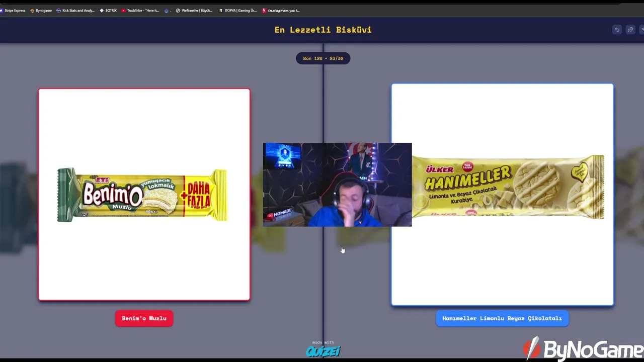The height and width of the screenshot is (362, 644).
Task: Select the Eti Benim'O Muzlu product image
Action: coord(144,195)
